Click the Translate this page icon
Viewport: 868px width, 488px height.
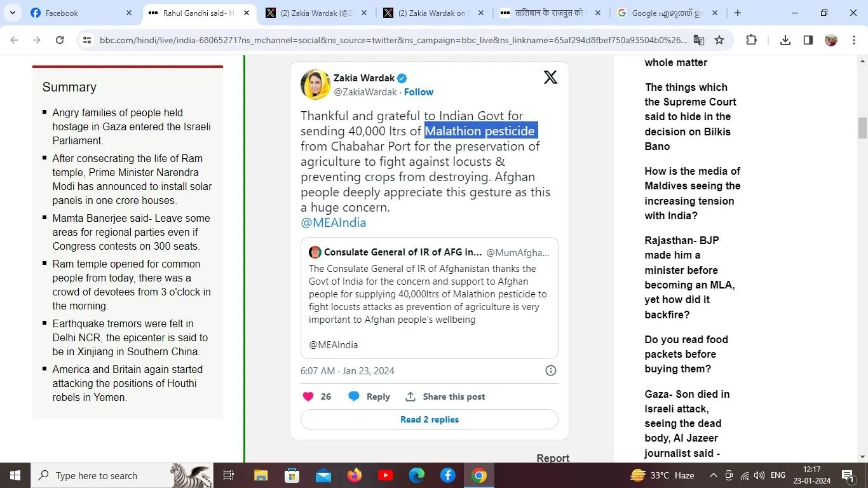(x=699, y=40)
